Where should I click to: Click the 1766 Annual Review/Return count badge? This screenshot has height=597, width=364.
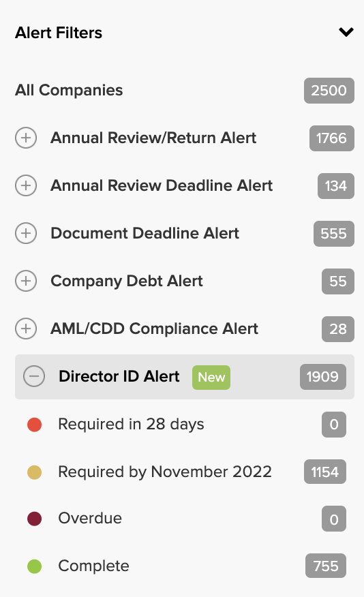pyautogui.click(x=332, y=138)
